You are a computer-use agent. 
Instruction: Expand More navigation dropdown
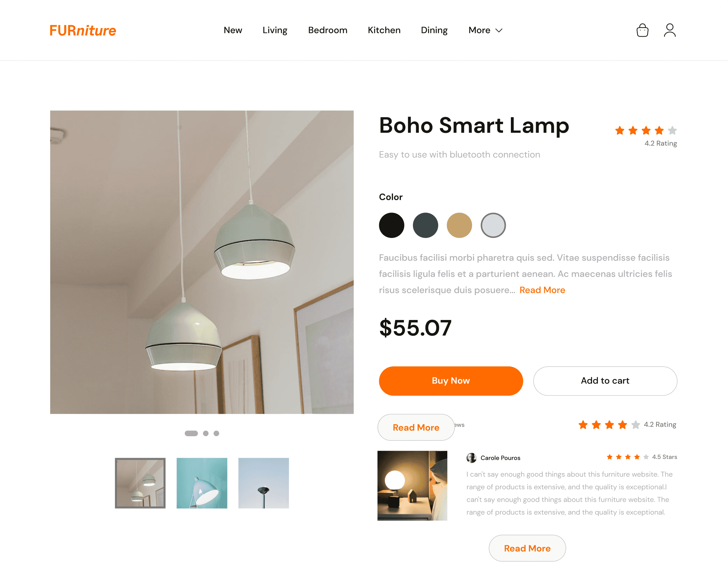click(485, 30)
